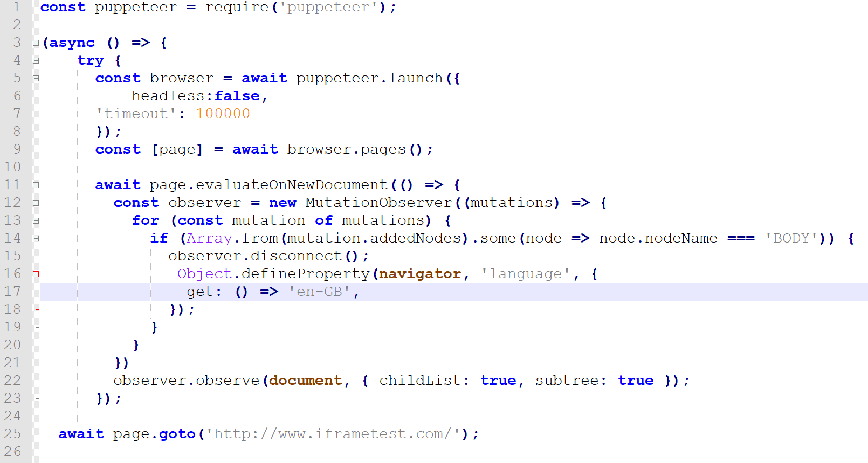Click line number 7 in the gutter

pos(17,114)
